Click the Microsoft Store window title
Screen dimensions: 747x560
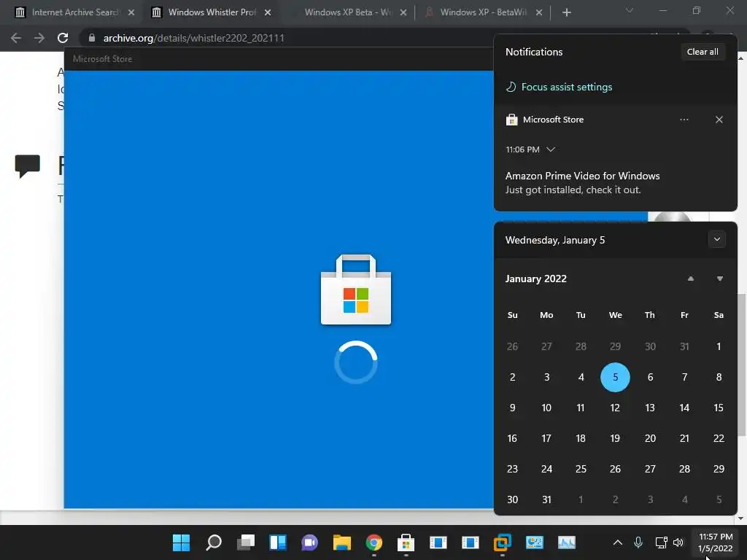tap(102, 59)
